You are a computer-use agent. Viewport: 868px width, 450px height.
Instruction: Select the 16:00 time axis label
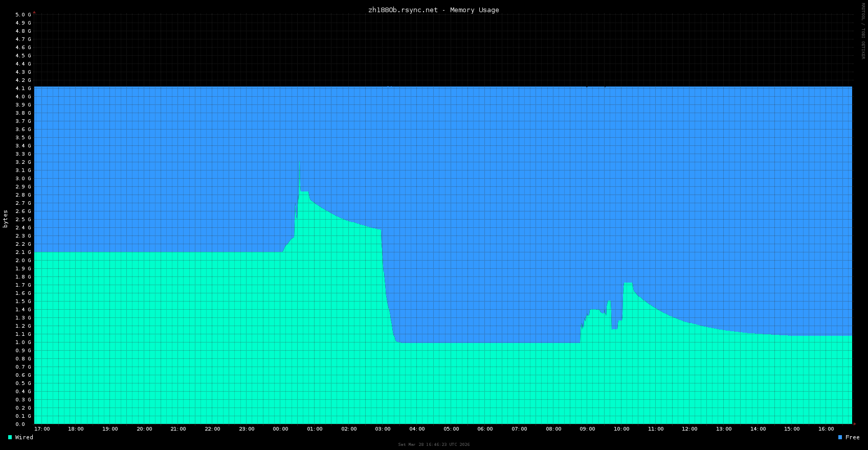coord(826,429)
